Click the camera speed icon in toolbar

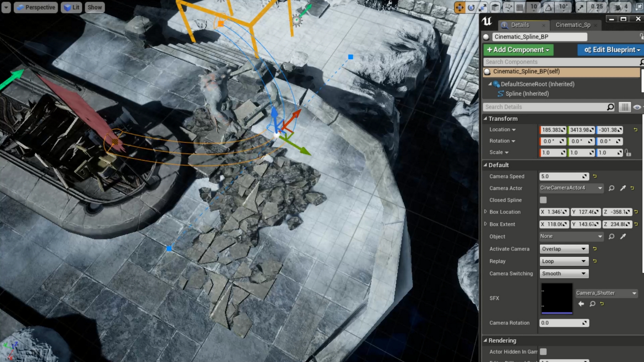pos(618,7)
